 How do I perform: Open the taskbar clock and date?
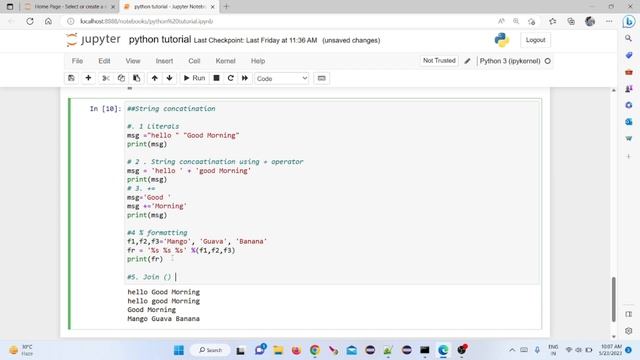(x=611, y=350)
